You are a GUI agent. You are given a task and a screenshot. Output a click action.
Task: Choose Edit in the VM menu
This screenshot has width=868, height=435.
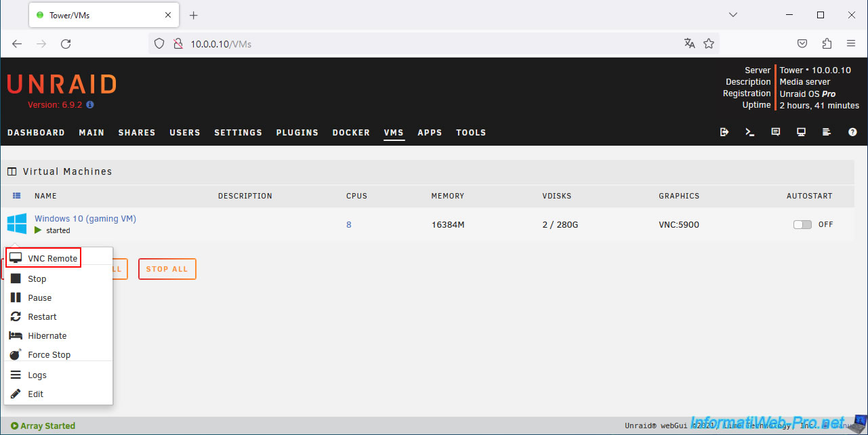tap(35, 394)
